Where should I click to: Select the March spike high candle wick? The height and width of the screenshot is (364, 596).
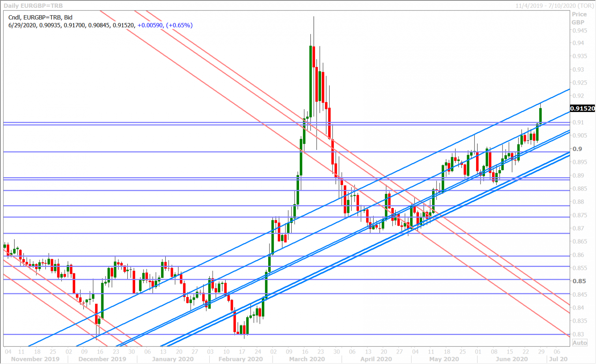tap(314, 31)
